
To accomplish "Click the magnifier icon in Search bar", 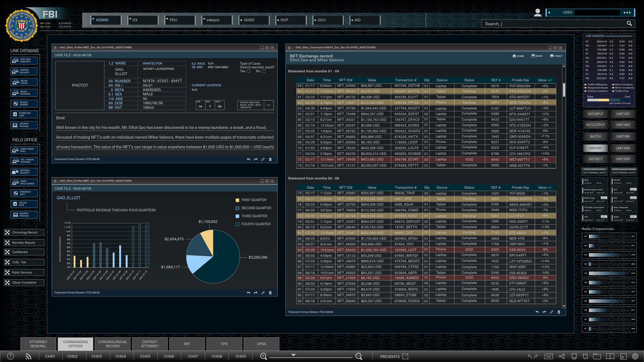I will point(629,24).
